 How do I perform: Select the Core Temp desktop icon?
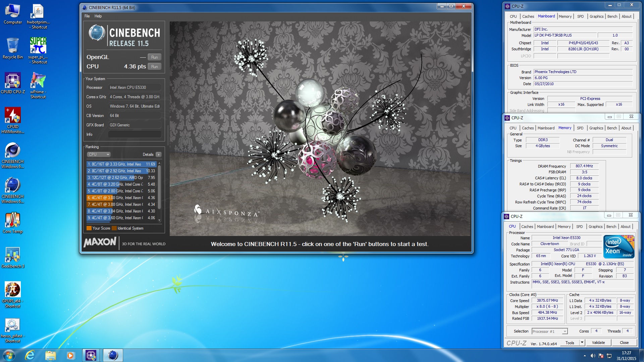point(13,223)
